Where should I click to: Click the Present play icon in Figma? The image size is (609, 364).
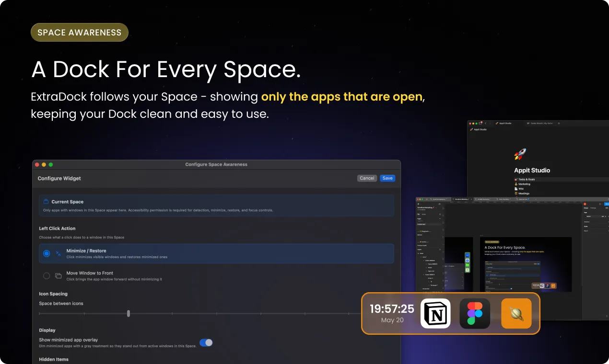[x=600, y=204]
